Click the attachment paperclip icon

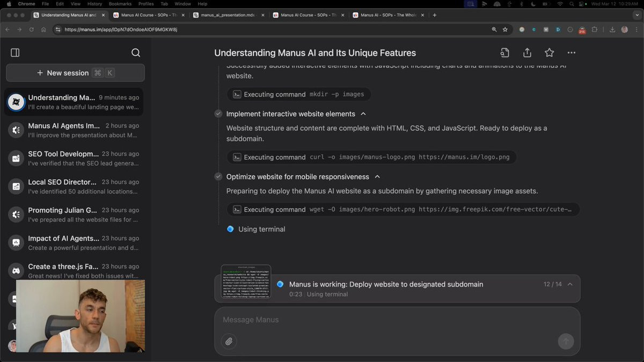[229, 341]
